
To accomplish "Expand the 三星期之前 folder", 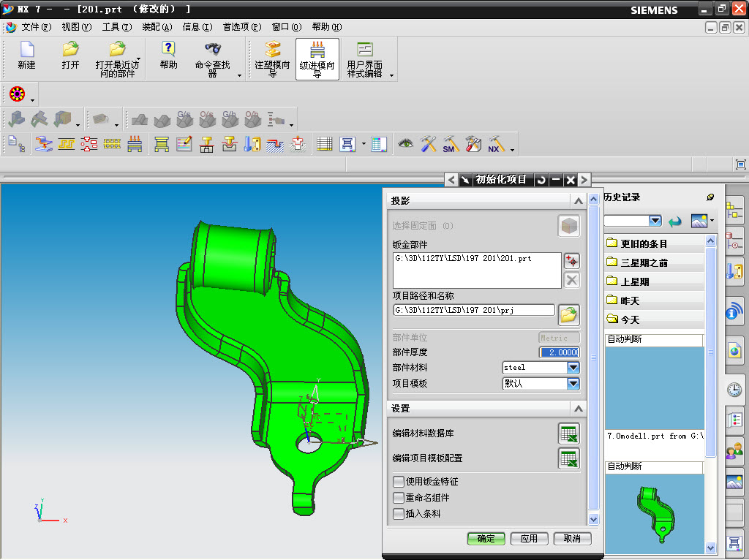I will (x=655, y=263).
